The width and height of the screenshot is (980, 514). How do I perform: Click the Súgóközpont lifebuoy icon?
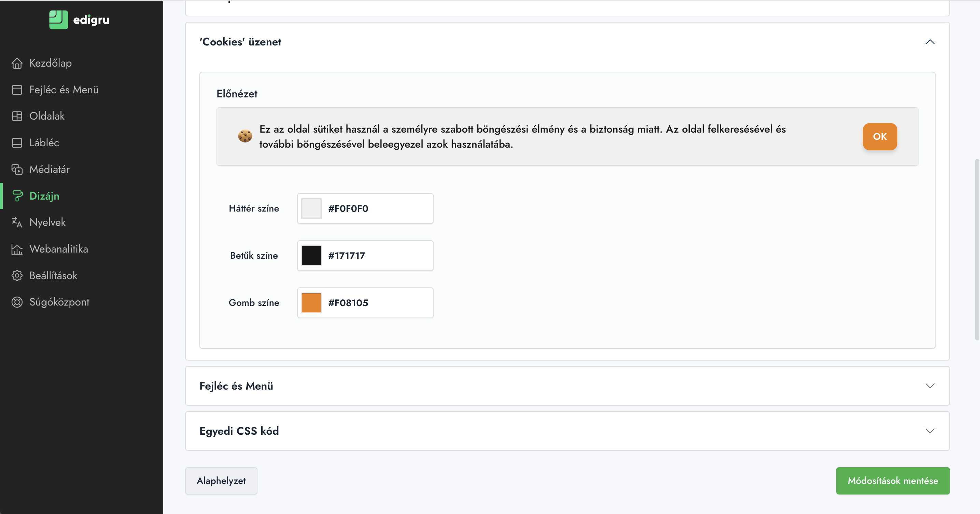(17, 302)
